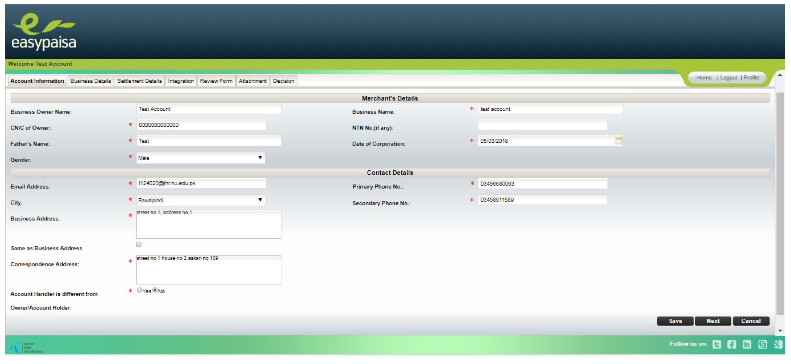Click the Cancel button
Viewport: 791px width, 364px height.
coord(751,321)
